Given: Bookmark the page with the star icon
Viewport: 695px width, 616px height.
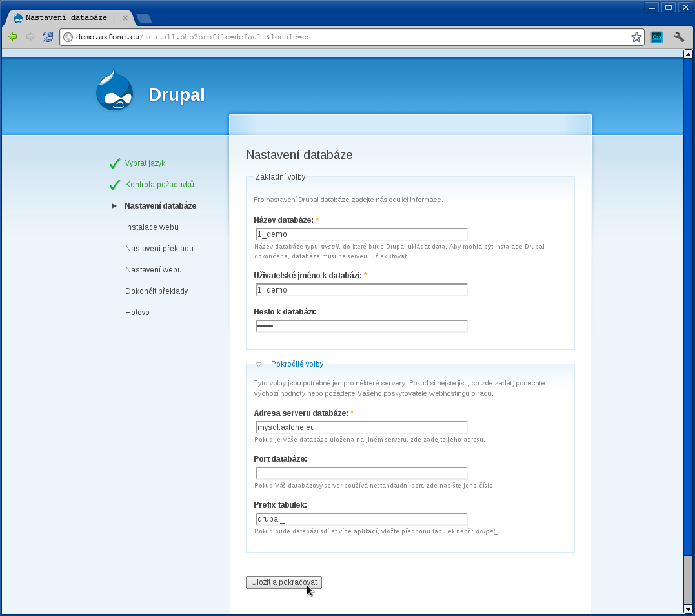Looking at the screenshot, I should click(x=636, y=37).
